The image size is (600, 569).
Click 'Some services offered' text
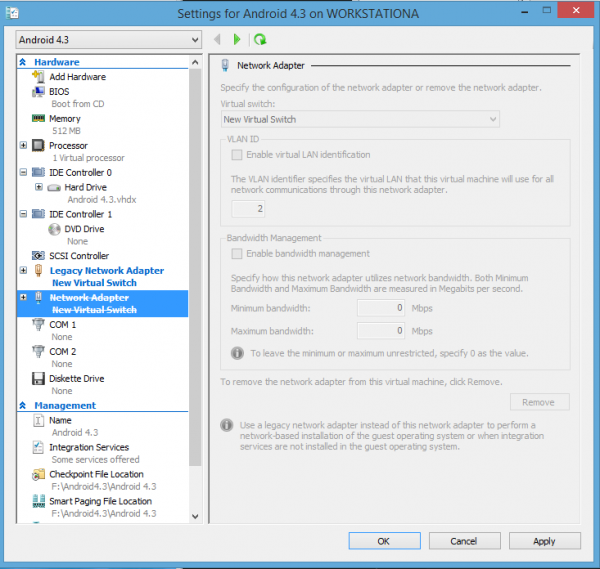tap(96, 460)
